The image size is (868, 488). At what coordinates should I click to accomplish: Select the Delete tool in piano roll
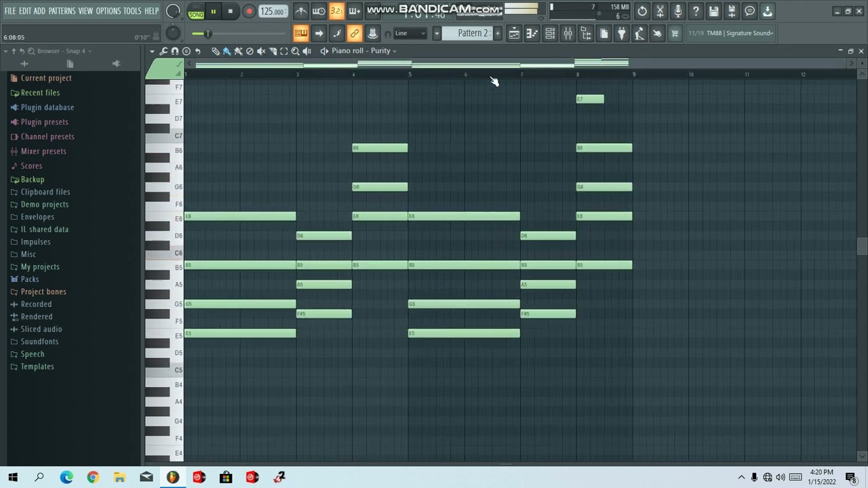tap(250, 51)
